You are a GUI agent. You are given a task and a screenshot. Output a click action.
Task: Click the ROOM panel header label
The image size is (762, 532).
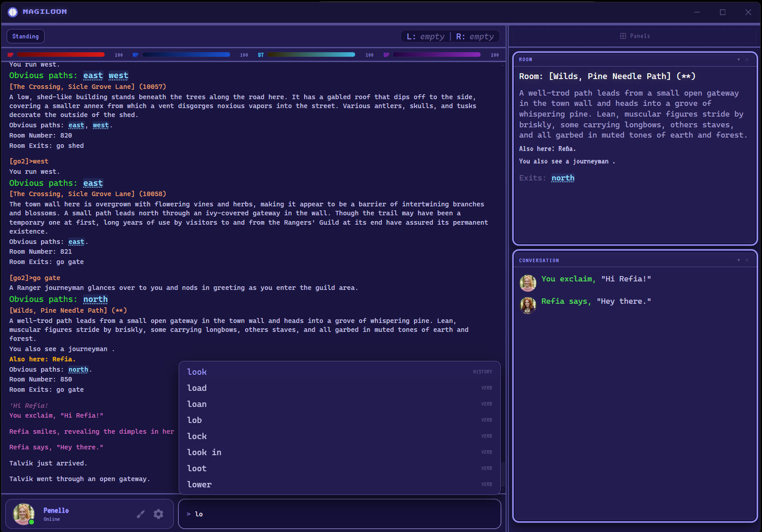point(526,60)
